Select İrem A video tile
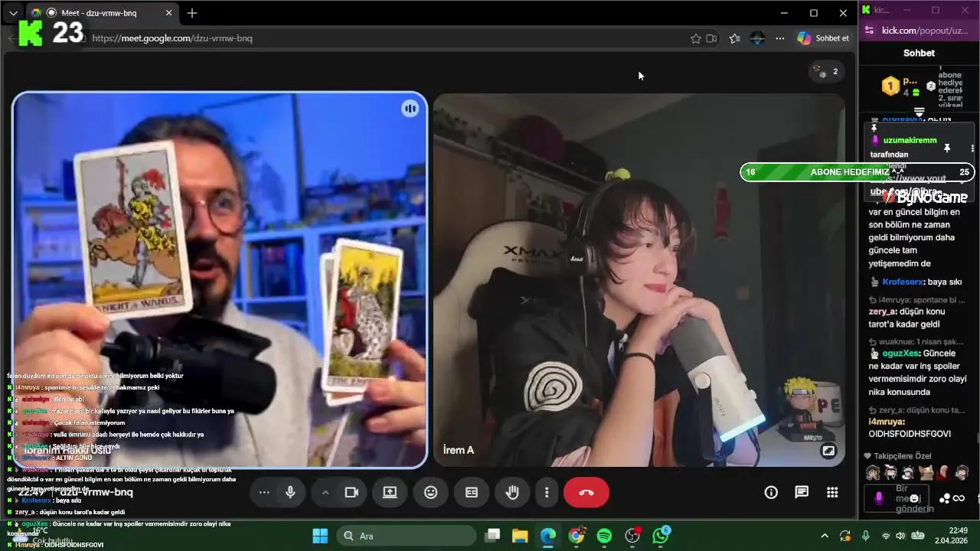Image resolution: width=980 pixels, height=551 pixels. point(639,279)
